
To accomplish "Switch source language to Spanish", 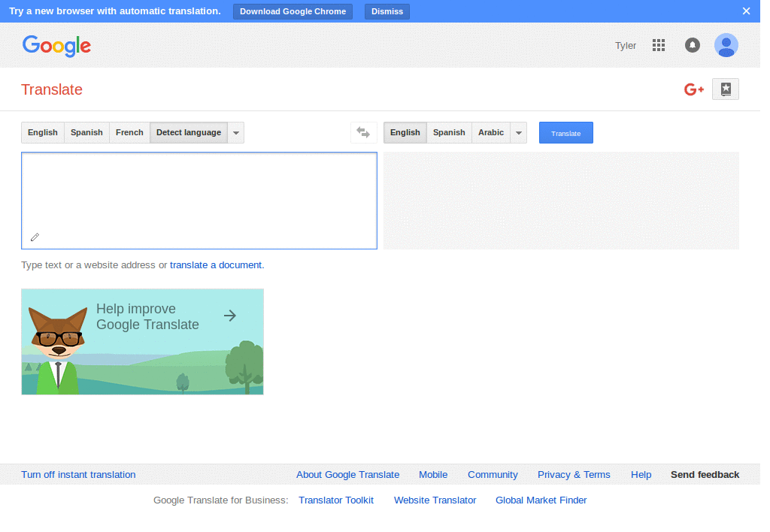I will click(x=86, y=132).
